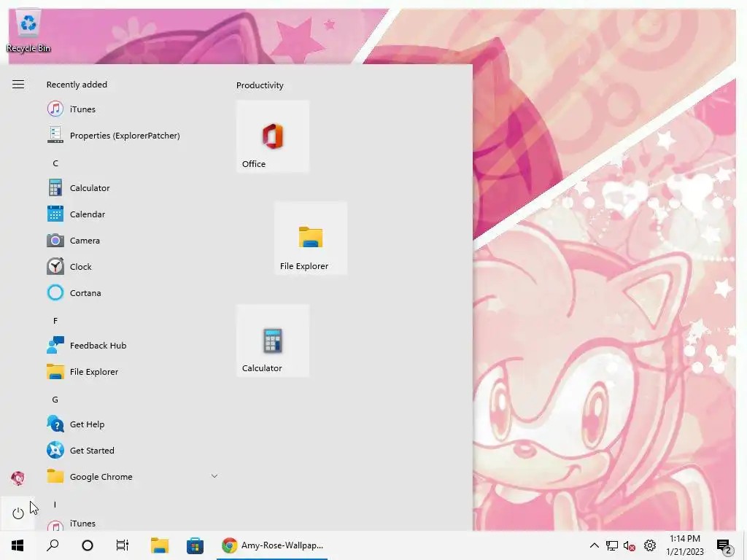Click the Recently added heading
This screenshot has width=747, height=560.
pos(77,85)
